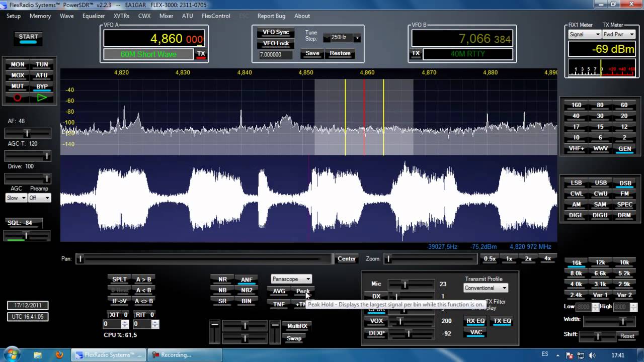
Task: Open the Panascope display mode dropdown
Action: [291, 279]
